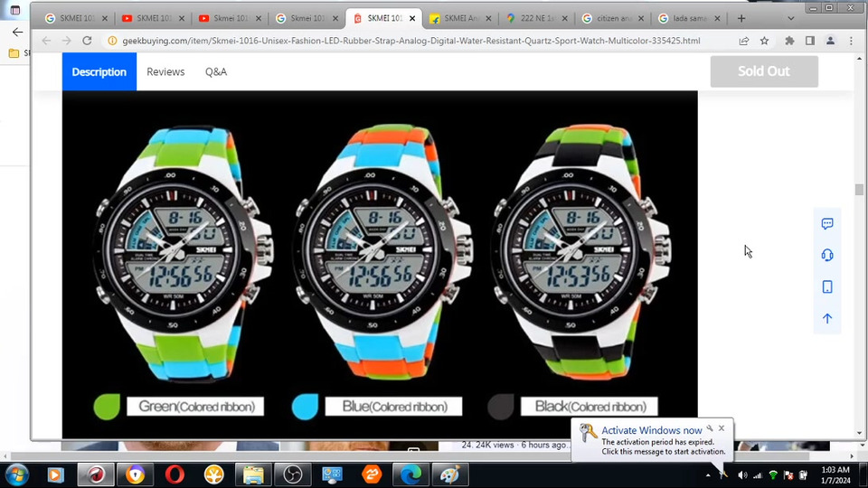This screenshot has width=868, height=488.
Task: Click the blue color swatch
Action: coord(305,407)
